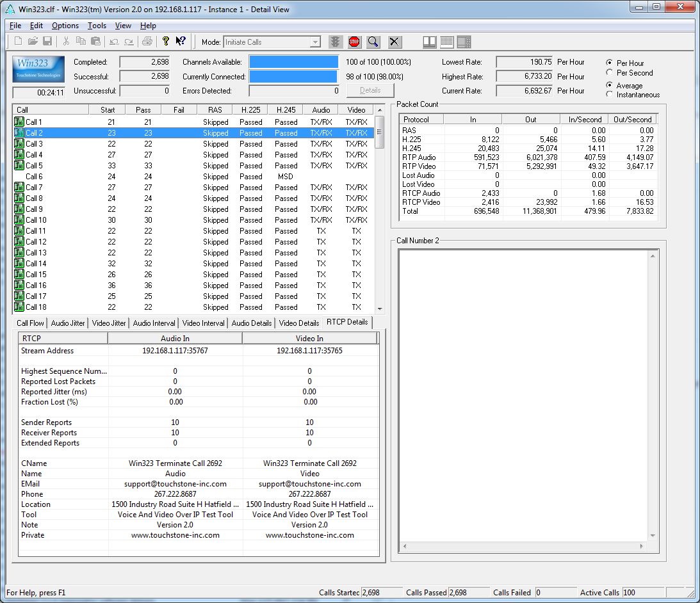The width and height of the screenshot is (700, 603).
Task: Switch to the Call Flow tab
Action: [x=30, y=323]
